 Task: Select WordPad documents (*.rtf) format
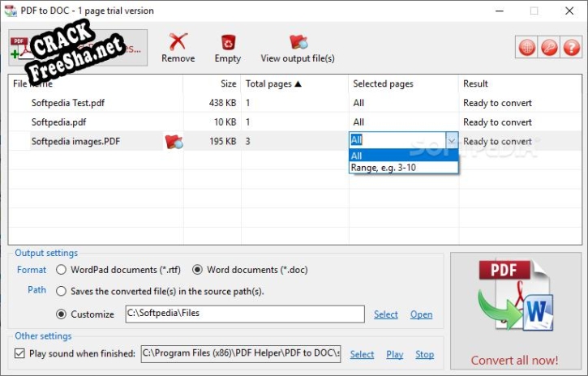(62, 270)
